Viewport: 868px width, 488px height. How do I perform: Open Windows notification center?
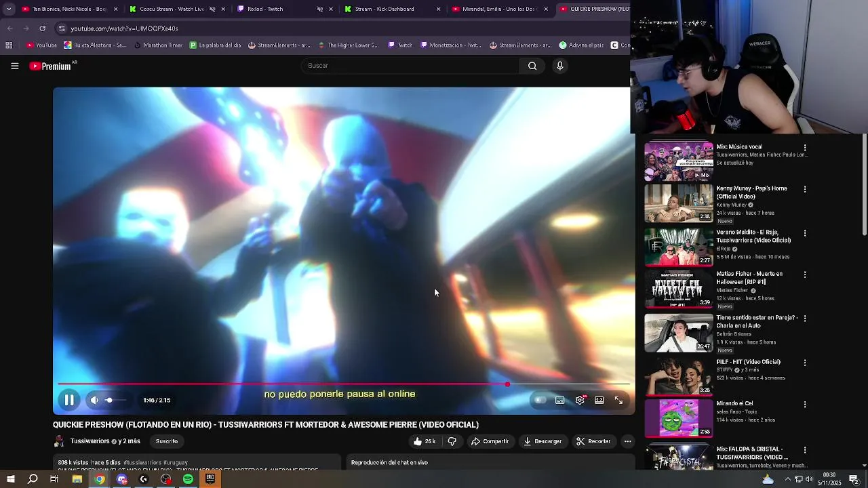[854, 479]
